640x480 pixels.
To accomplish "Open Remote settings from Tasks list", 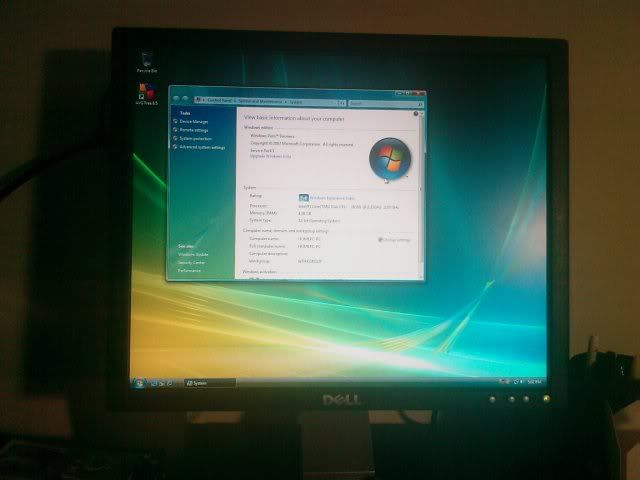I will point(194,130).
